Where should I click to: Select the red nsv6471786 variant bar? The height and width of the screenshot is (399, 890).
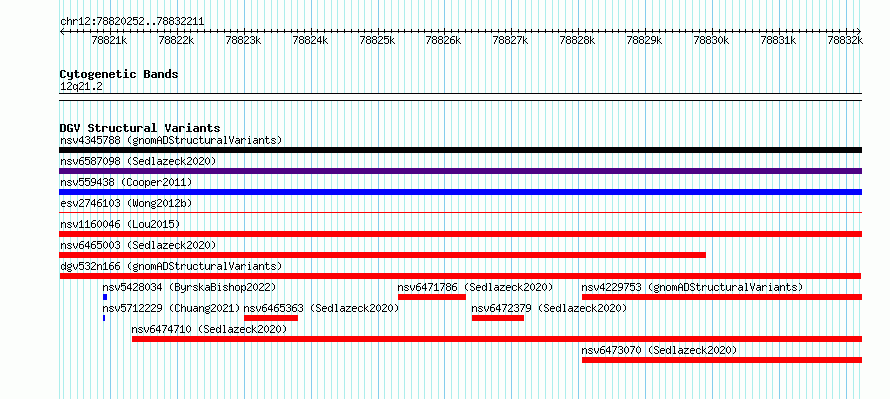(432, 297)
